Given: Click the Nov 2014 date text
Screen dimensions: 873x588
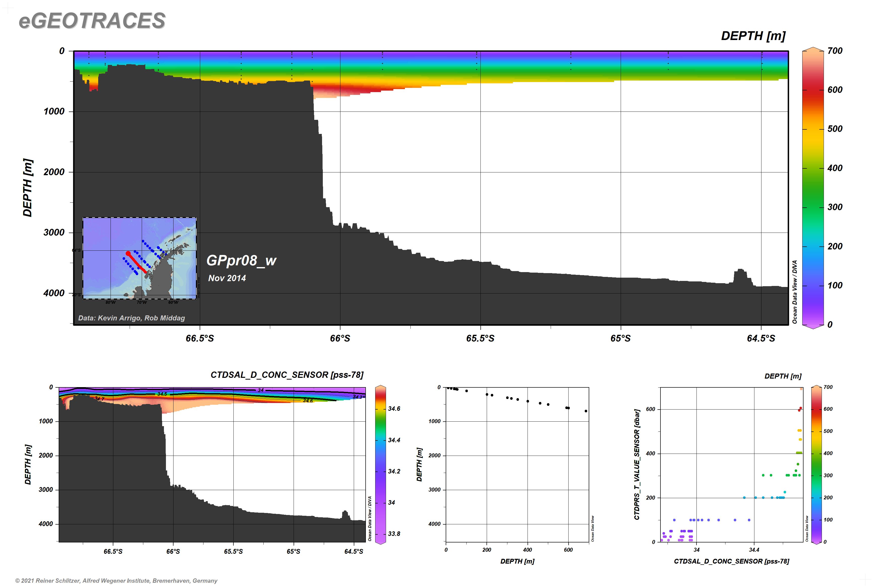Looking at the screenshot, I should 227,278.
